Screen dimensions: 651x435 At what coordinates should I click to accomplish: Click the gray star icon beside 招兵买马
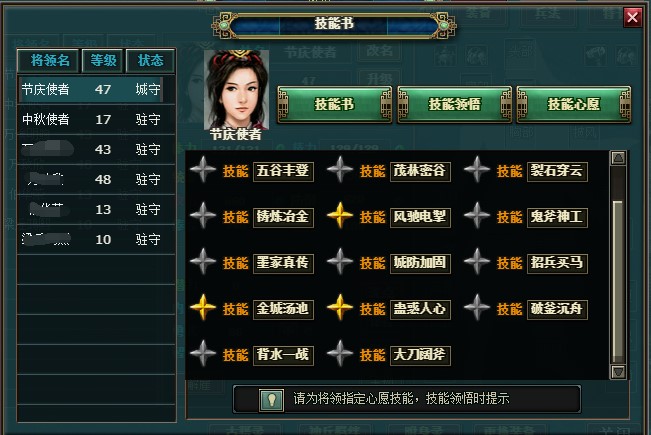(477, 262)
